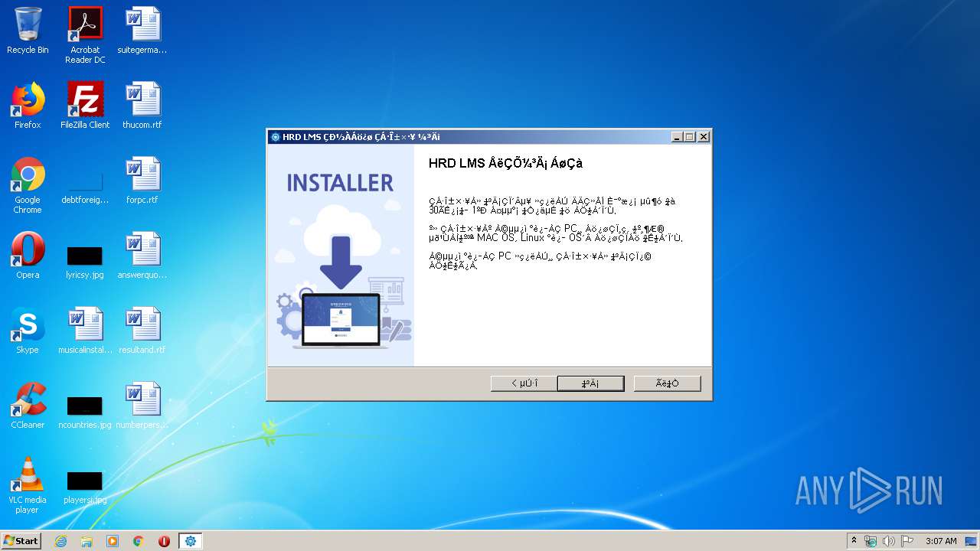Open the answerquo document icon
Viewport: 980px width, 551px height.
[x=142, y=256]
